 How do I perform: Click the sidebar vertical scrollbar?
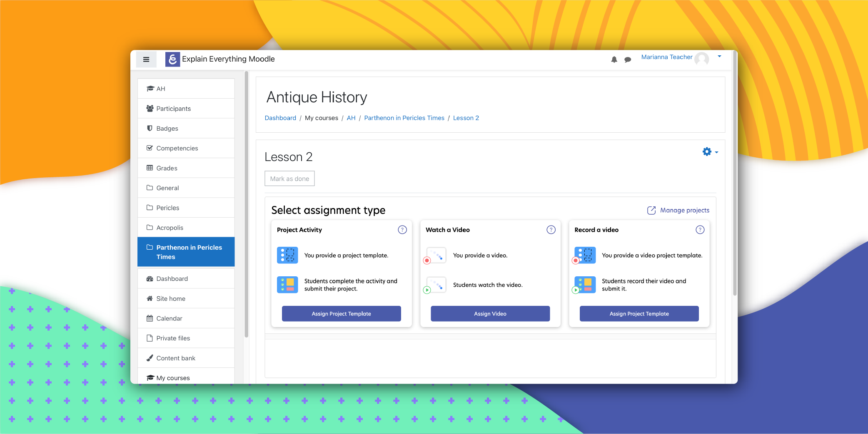click(x=246, y=204)
